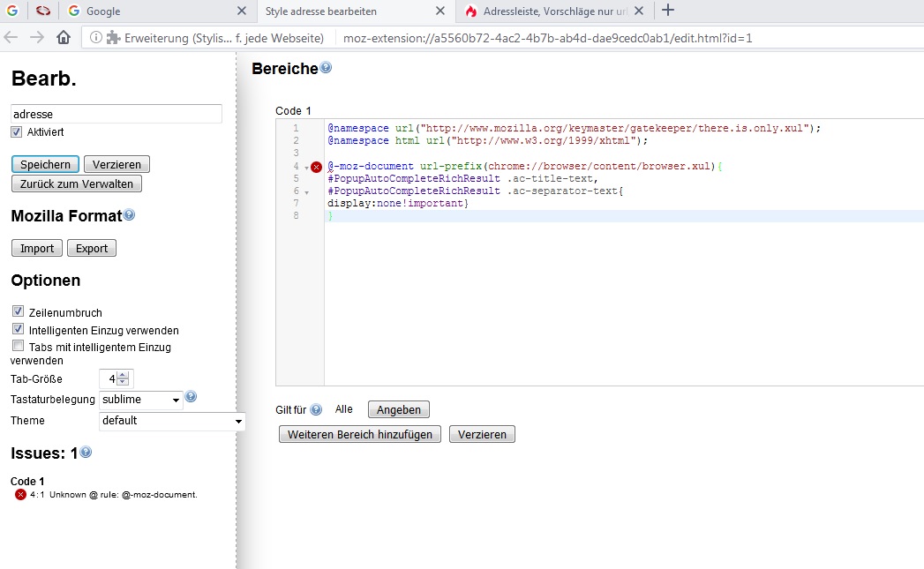Open the Theme dropdown
This screenshot has width=924, height=569.
172,421
